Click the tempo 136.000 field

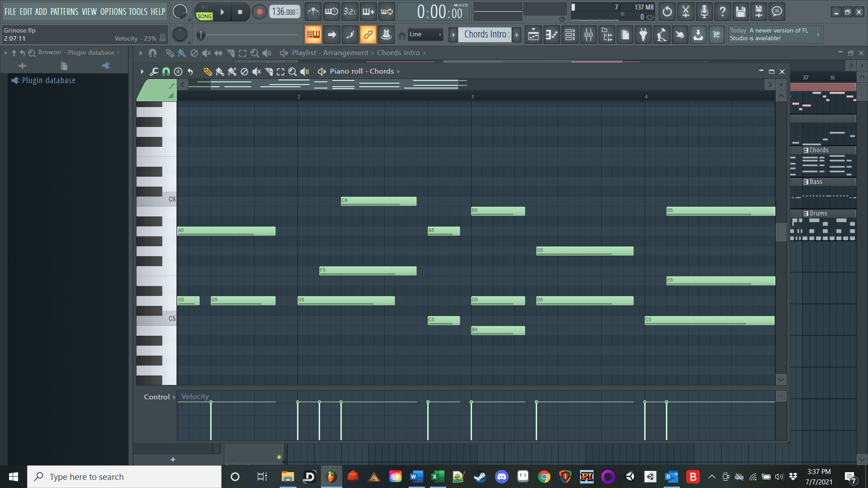(284, 12)
